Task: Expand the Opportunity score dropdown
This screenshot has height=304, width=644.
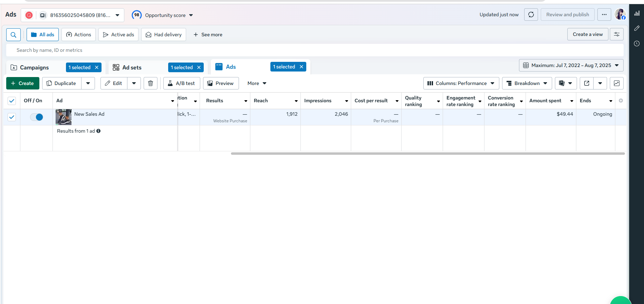Action: pos(191,15)
